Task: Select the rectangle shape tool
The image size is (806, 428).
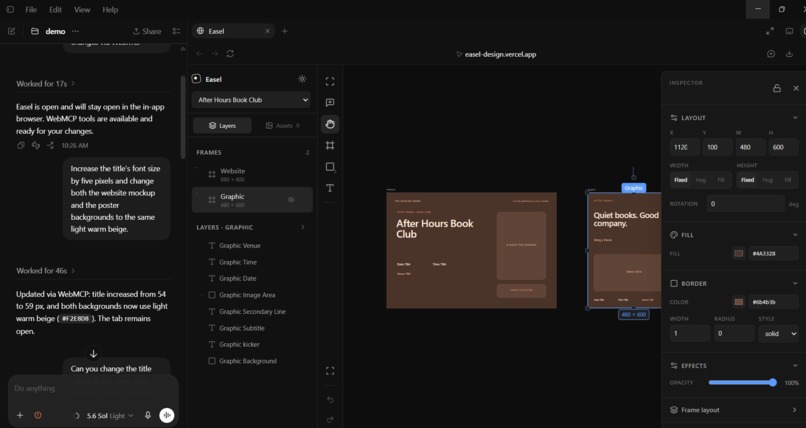Action: pos(330,167)
